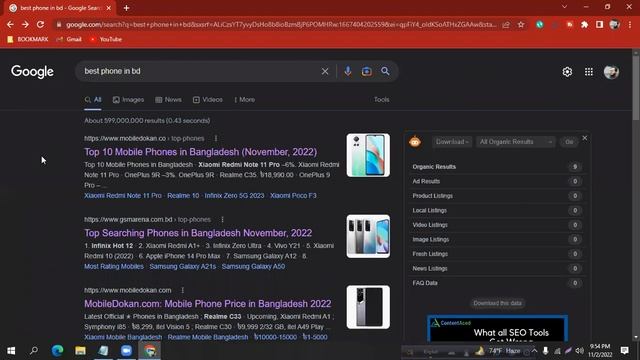Open the tab search chevron
This screenshot has height=360, width=640.
[x=564, y=7]
